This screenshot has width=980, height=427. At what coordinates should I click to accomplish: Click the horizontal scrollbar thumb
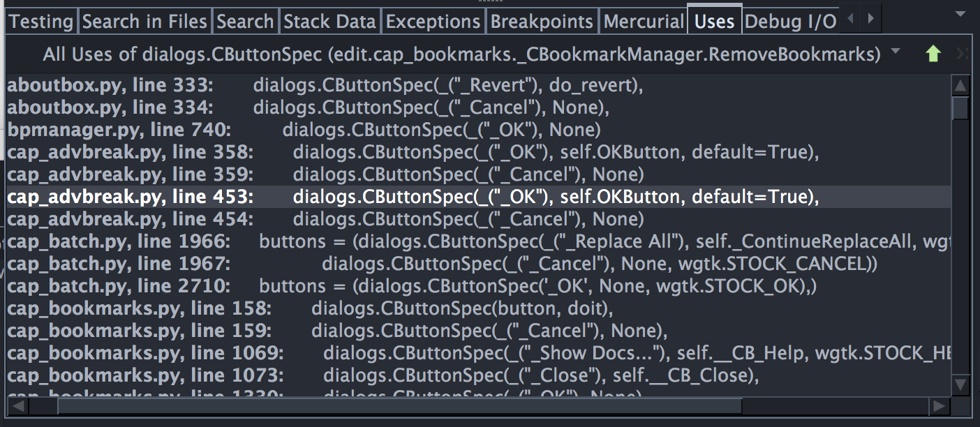click(x=398, y=405)
